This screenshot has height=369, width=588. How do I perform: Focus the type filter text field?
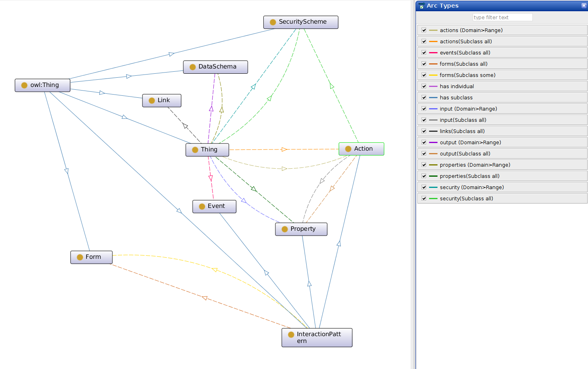pyautogui.click(x=502, y=17)
